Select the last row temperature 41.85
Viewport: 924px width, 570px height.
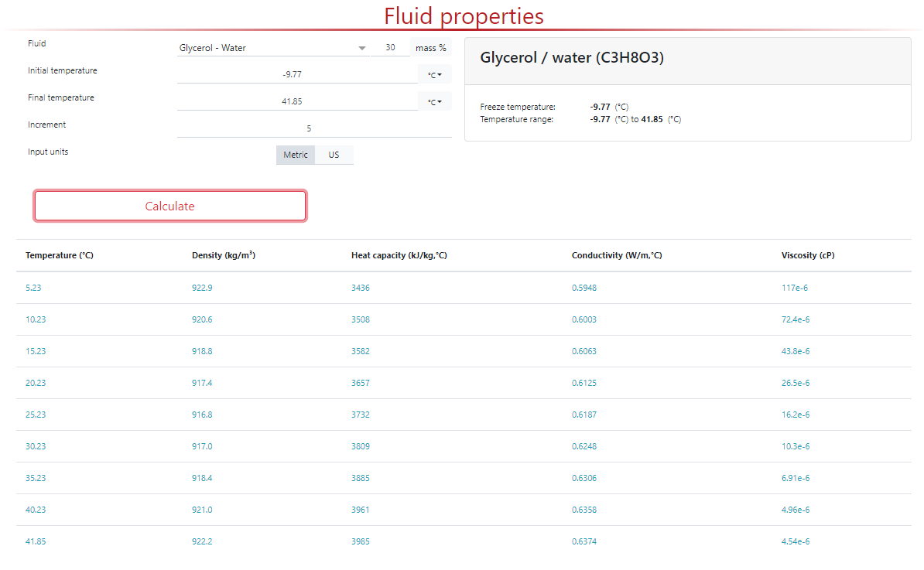tap(36, 541)
